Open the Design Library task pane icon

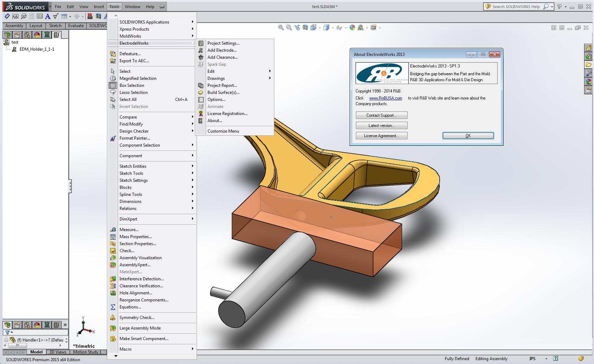point(588,56)
